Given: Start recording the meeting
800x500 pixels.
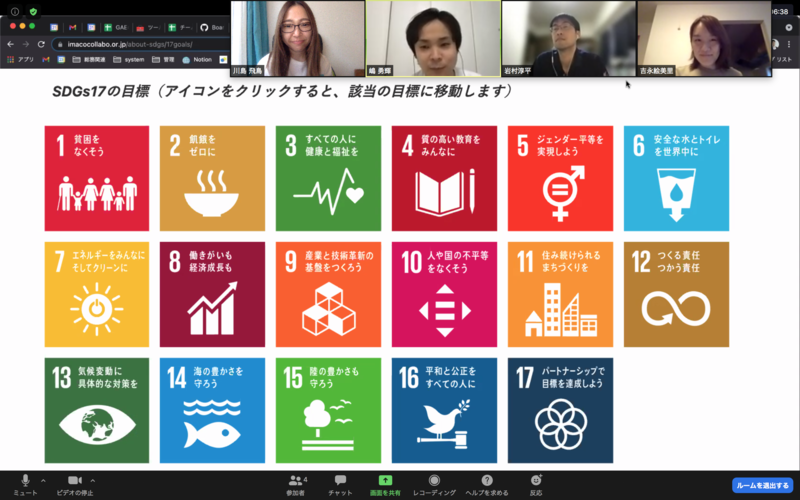Looking at the screenshot, I should (434, 485).
